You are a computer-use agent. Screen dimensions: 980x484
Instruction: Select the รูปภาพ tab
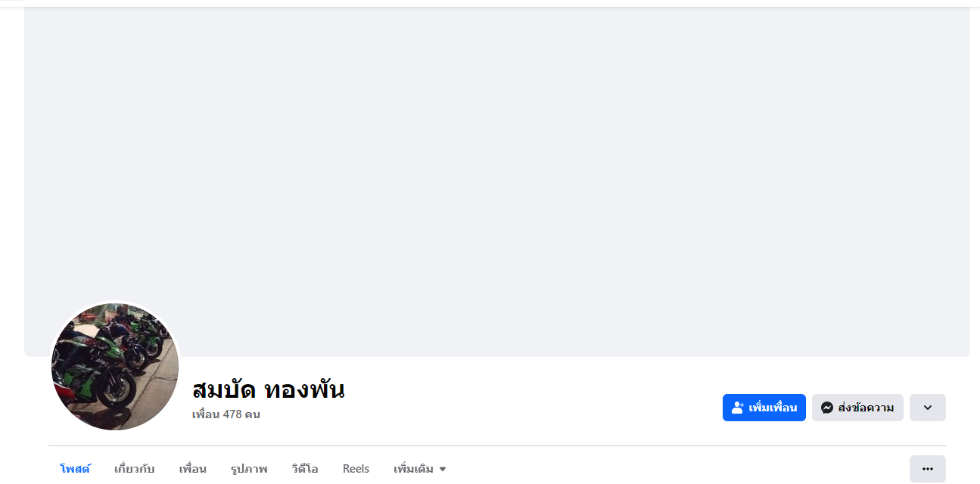[x=249, y=469]
